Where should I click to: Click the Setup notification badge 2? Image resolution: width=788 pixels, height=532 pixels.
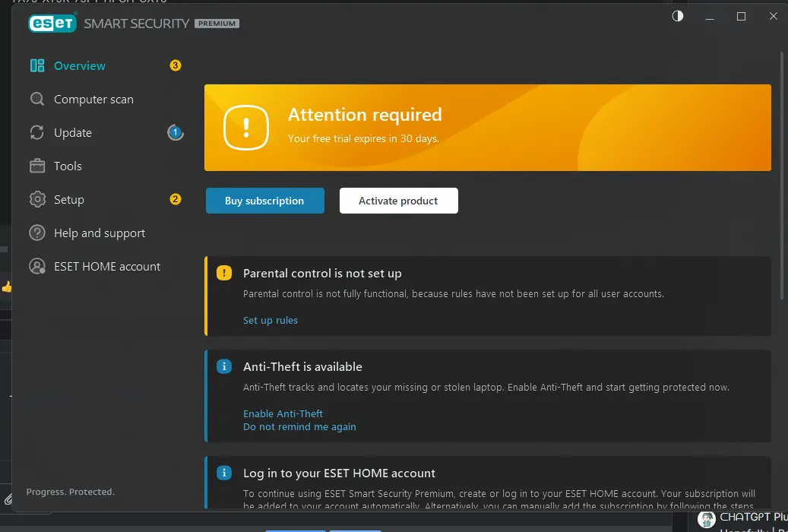tap(176, 199)
